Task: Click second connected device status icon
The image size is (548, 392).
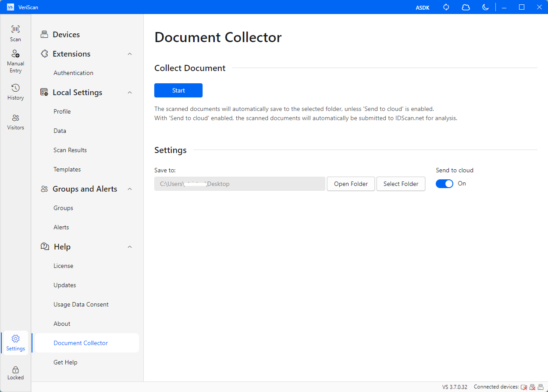Action: pos(532,387)
